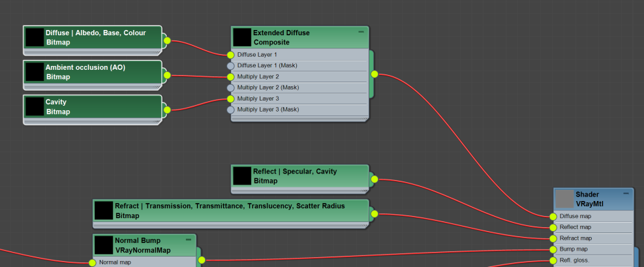Click the Diffuse Layer 1 (Mask) input socket
The width and height of the screenshot is (644, 267).
coord(230,66)
